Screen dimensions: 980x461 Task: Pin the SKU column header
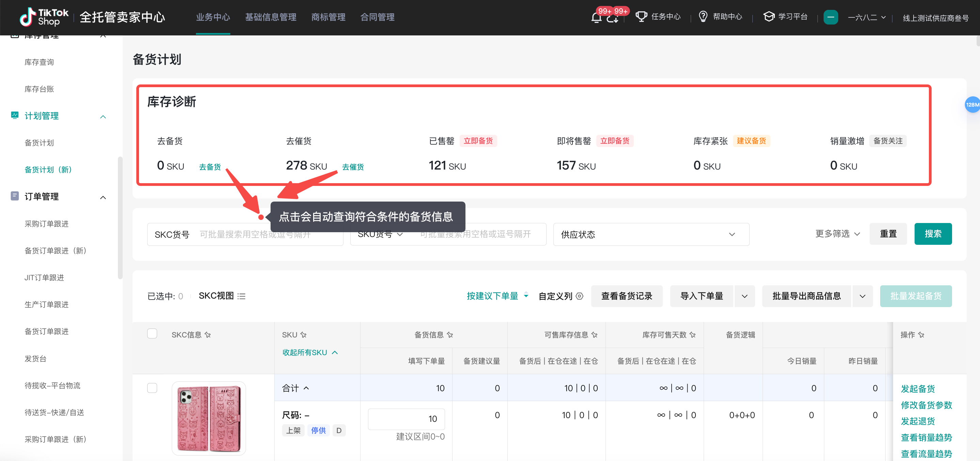click(x=303, y=335)
